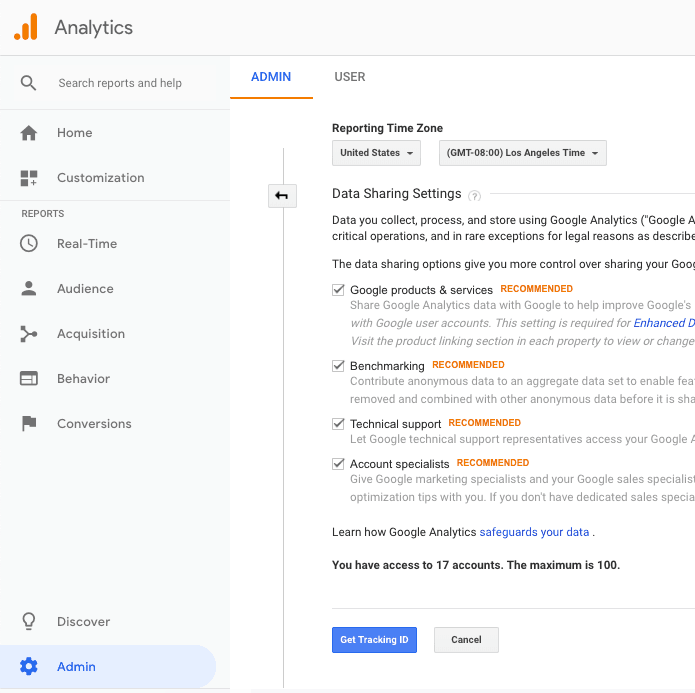695x693 pixels.
Task: Click the 'You have access to 17 accounts' text
Action: (476, 565)
